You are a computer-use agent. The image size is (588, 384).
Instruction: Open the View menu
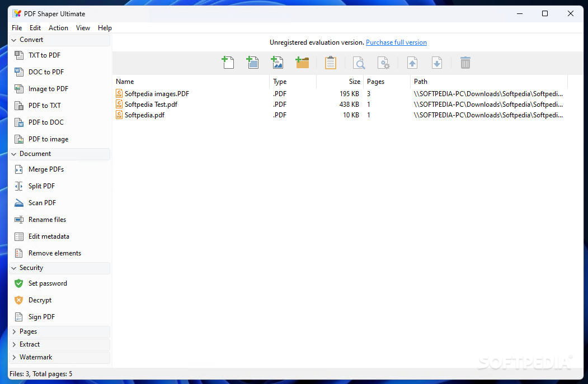tap(83, 28)
